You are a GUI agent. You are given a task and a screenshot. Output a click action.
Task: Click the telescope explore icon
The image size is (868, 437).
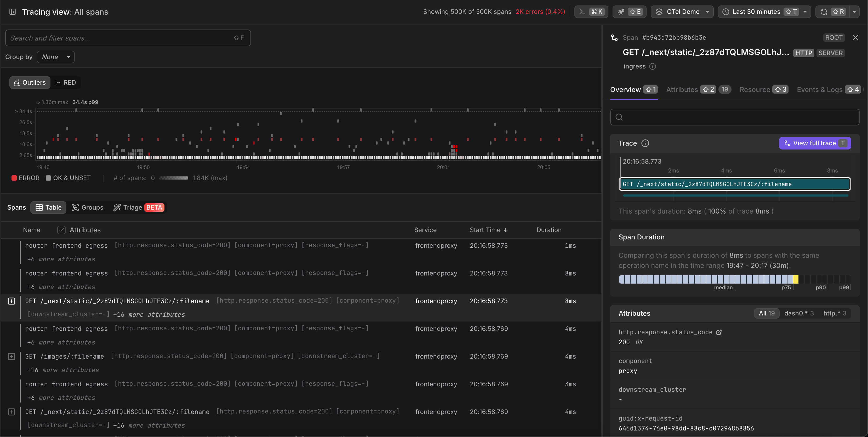(621, 12)
